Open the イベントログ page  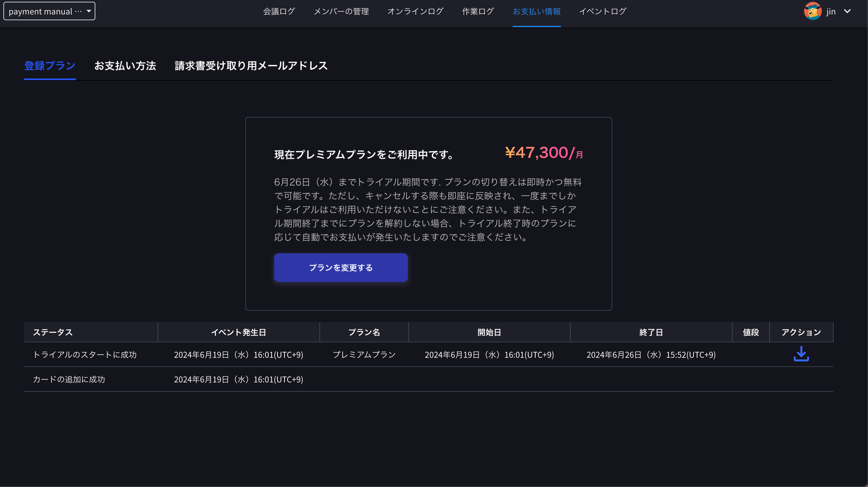click(603, 11)
